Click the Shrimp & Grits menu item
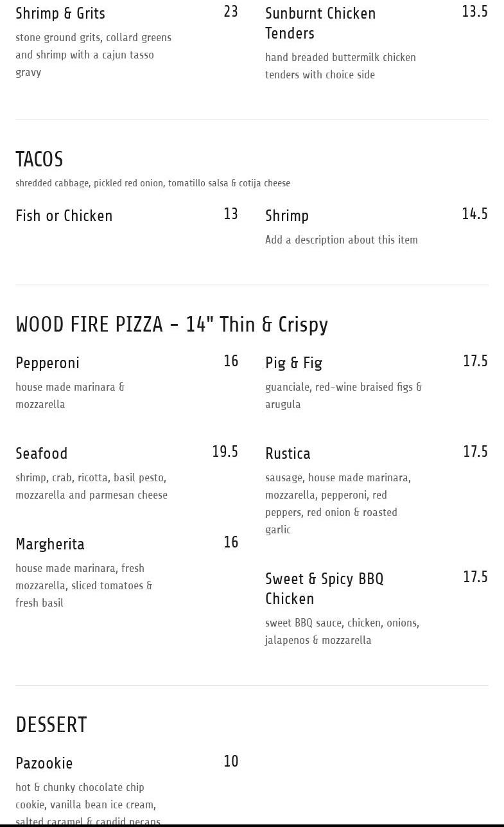Viewport: 504px width, 827px height. [x=60, y=13]
